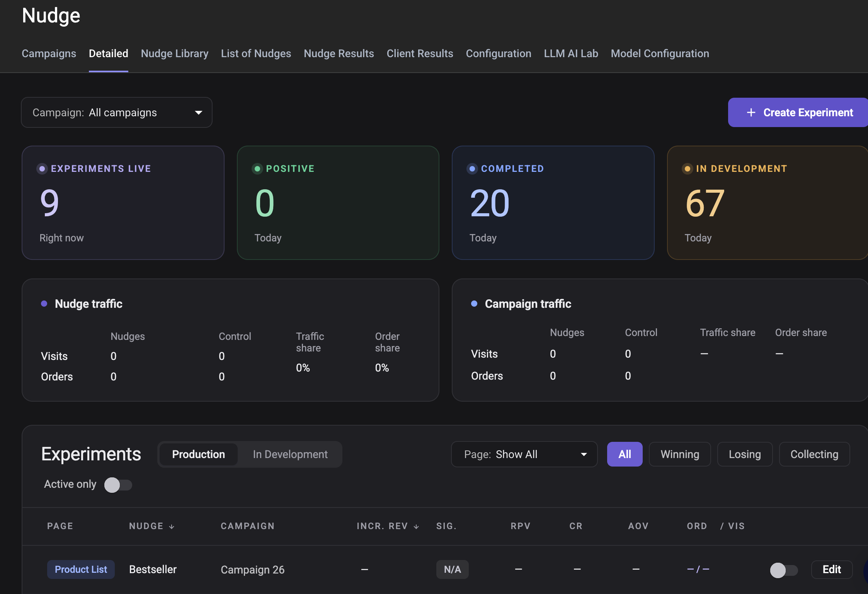Filter experiments by Collecting

coord(814,454)
